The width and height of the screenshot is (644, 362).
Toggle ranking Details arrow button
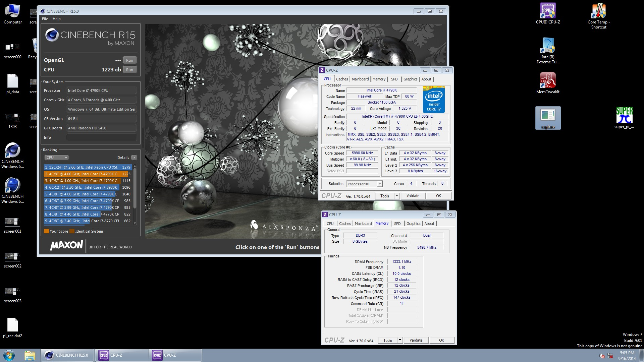(134, 158)
